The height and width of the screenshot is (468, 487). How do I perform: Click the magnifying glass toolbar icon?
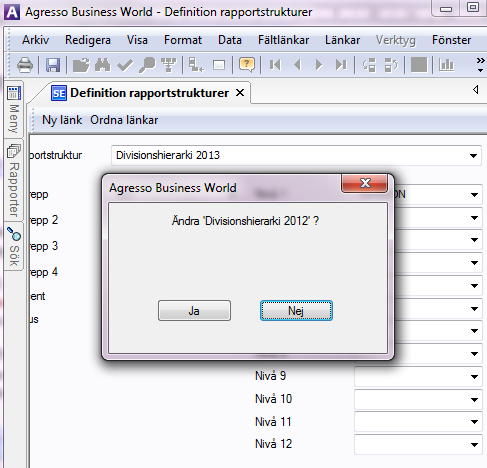pos(147,65)
